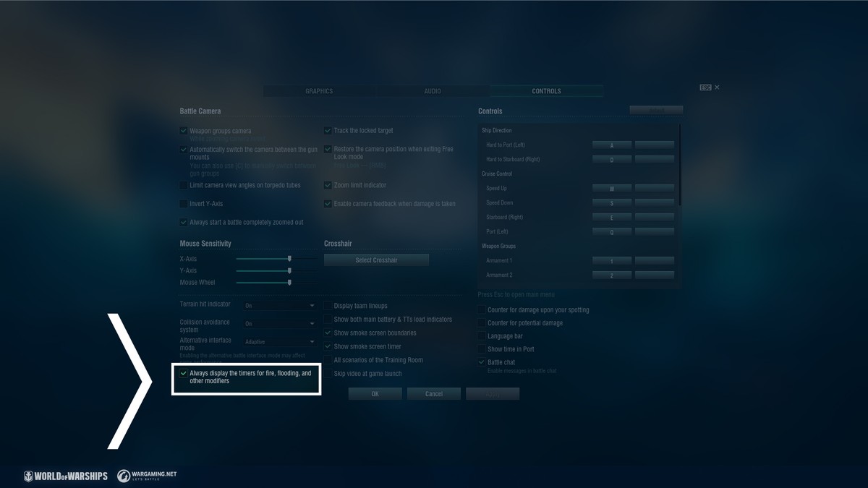Click the Select Crosshair button
Image resolution: width=868 pixels, height=488 pixels.
tap(376, 260)
